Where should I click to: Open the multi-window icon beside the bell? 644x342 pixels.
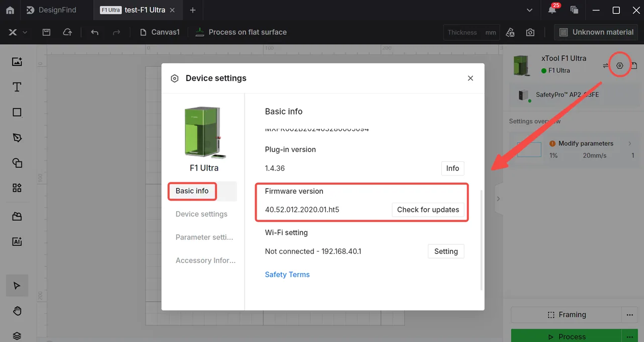(x=574, y=10)
